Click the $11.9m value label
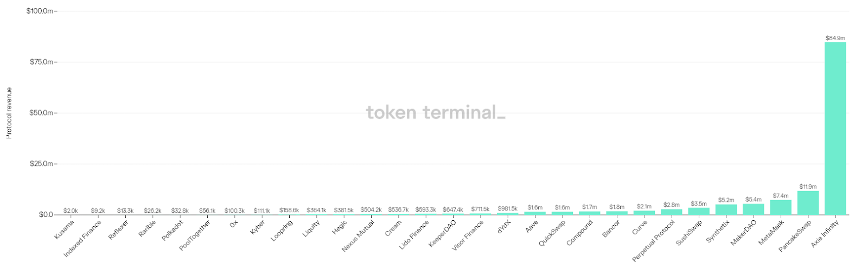This screenshot has width=868, height=268. tap(808, 187)
